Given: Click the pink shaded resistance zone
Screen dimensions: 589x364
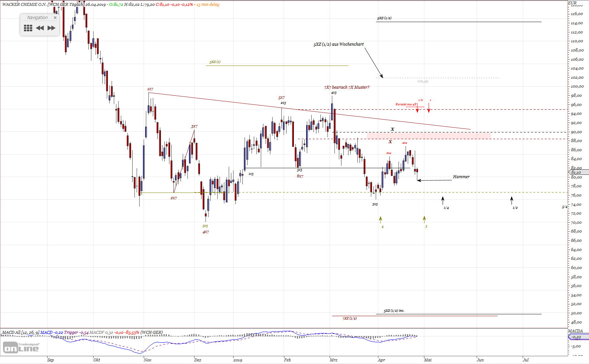Looking at the screenshot, I should 429,135.
